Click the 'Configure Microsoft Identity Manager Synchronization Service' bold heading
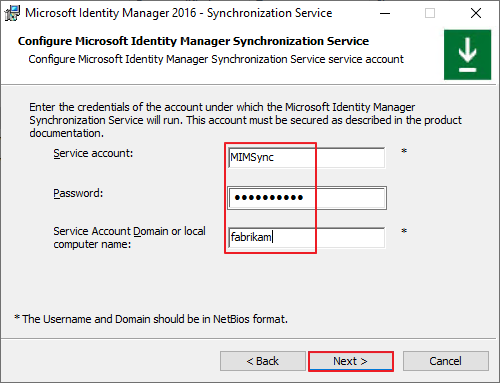Image resolution: width=500 pixels, height=383 pixels. pos(193,41)
